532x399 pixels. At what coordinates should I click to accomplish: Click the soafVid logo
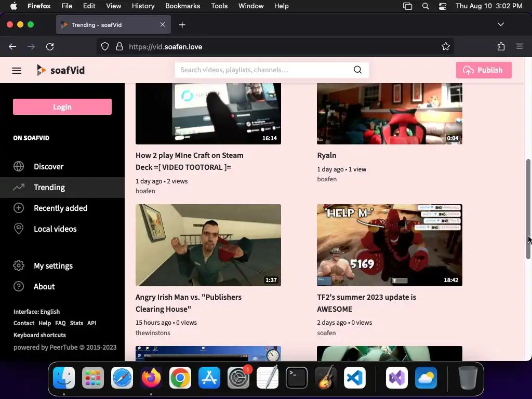tap(61, 70)
